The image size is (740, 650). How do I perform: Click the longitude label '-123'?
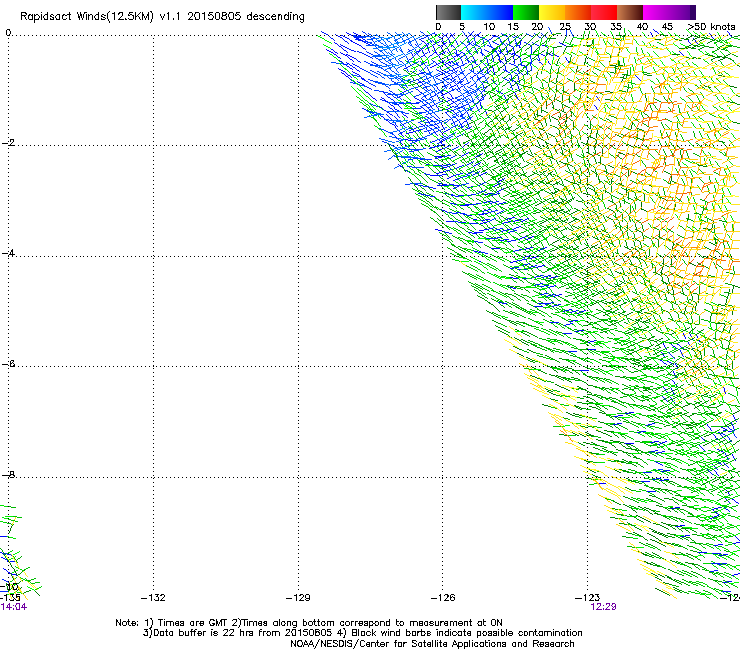click(x=588, y=598)
